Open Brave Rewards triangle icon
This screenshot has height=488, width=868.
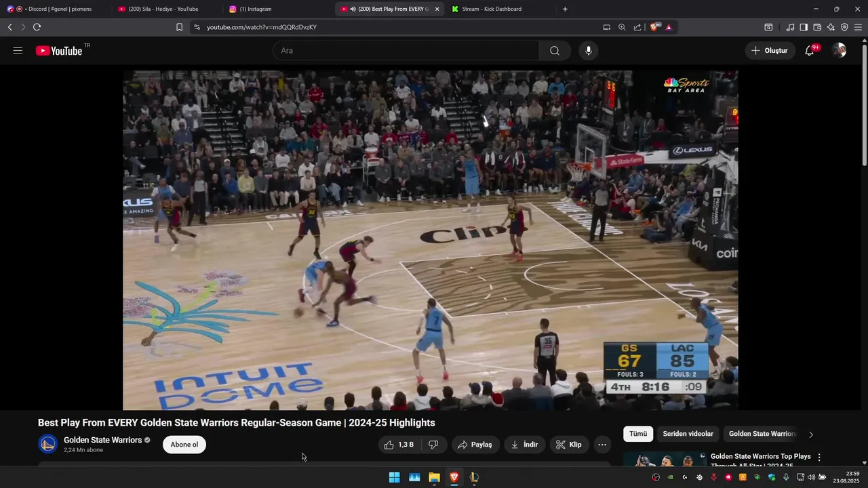pos(669,27)
